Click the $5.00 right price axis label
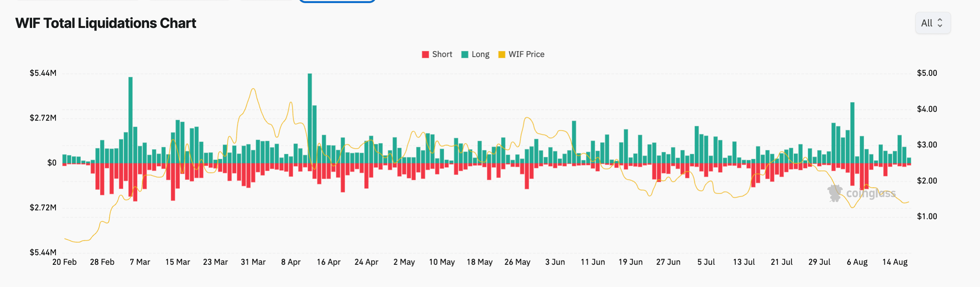980x287 pixels. [927, 73]
